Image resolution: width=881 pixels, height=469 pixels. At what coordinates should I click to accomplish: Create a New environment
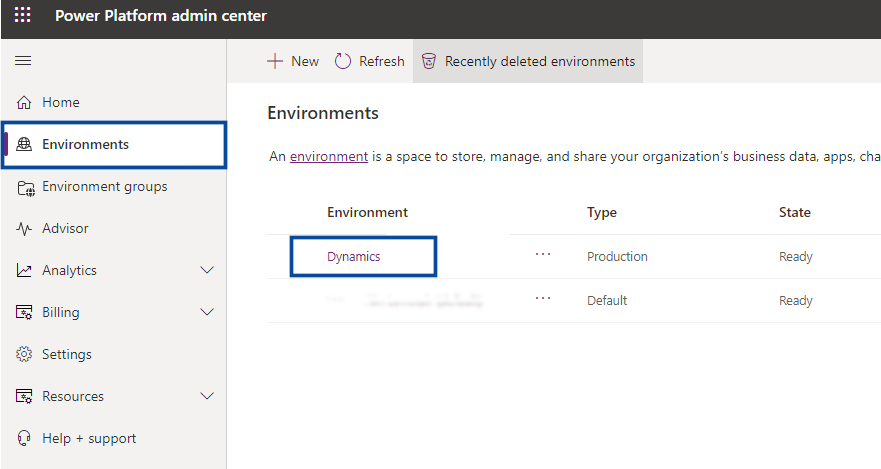293,61
